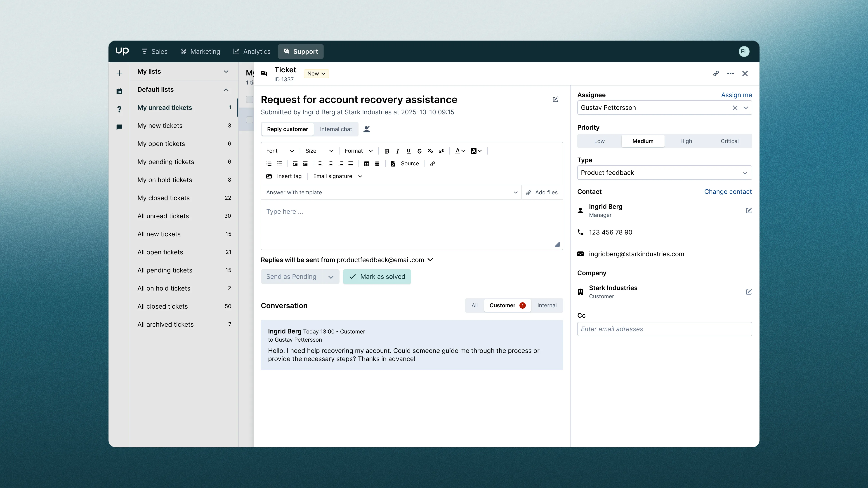Set priority to Low

(599, 141)
